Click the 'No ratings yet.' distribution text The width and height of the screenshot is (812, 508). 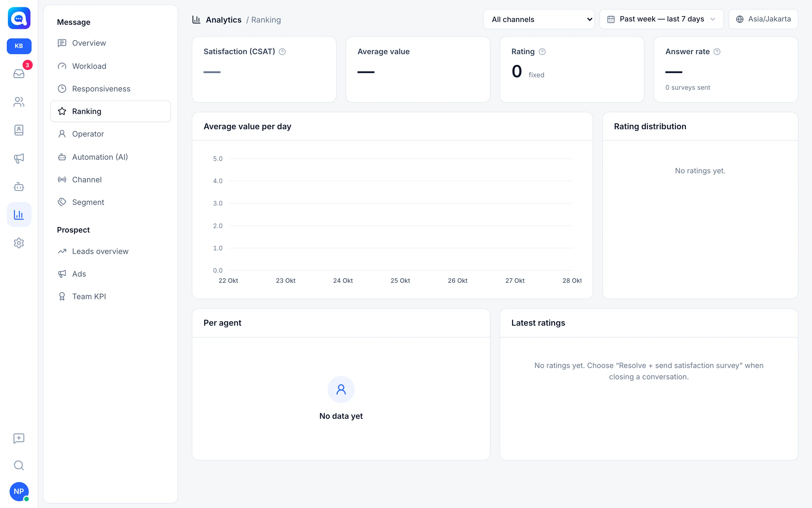[700, 171]
